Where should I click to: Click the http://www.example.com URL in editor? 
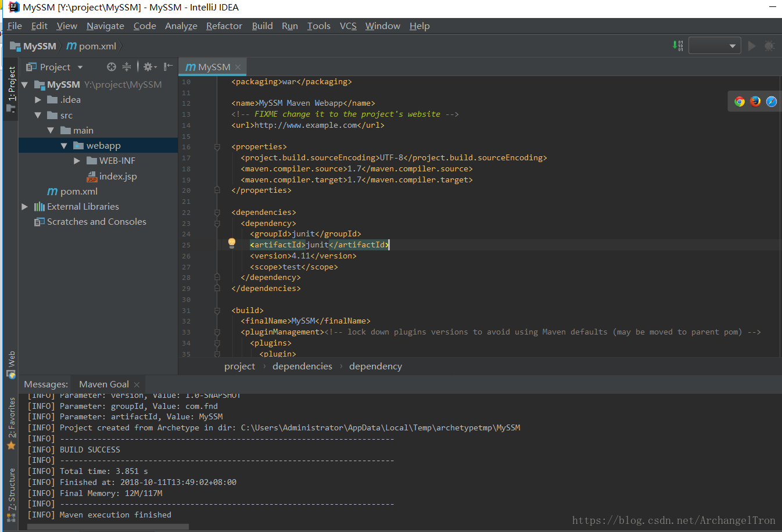click(x=306, y=125)
